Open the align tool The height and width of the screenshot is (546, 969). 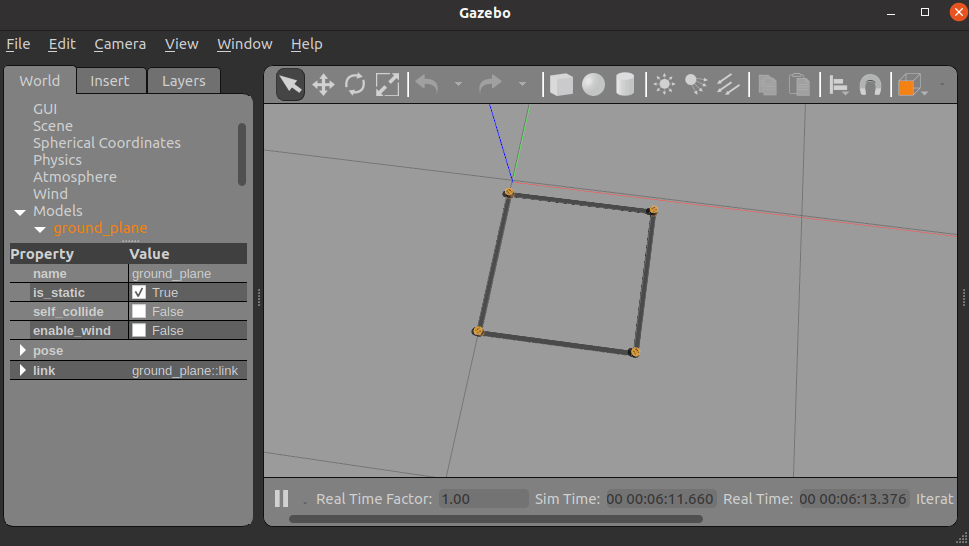pos(839,85)
